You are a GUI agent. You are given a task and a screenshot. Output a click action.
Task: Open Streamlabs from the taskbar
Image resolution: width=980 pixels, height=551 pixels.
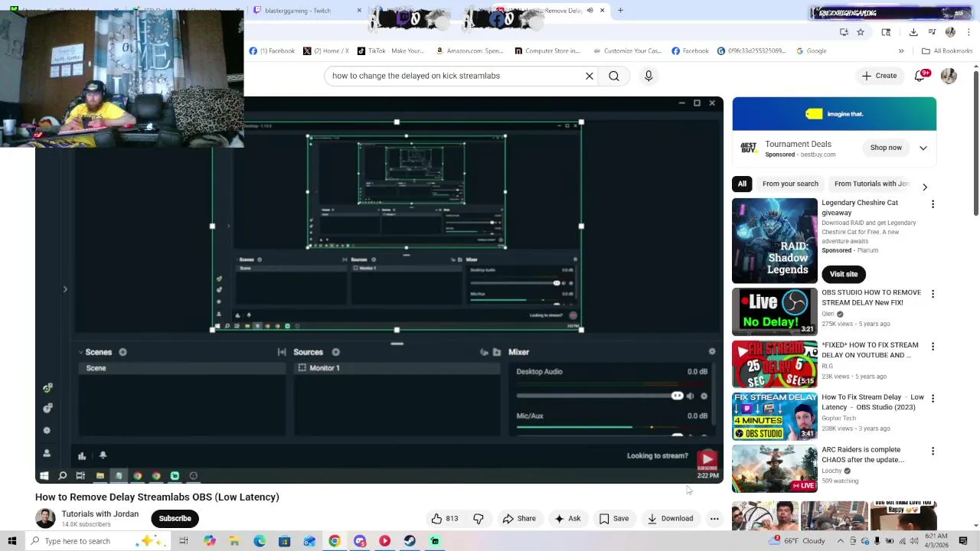(435, 541)
